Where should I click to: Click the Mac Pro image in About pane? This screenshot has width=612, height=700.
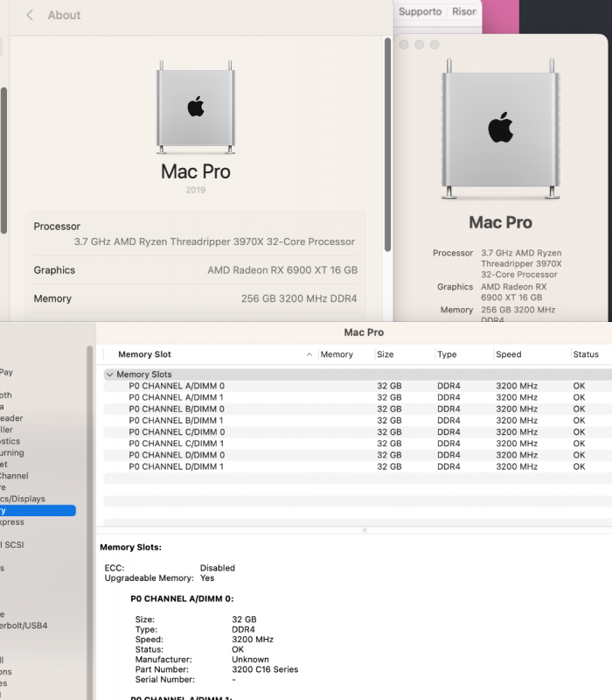pyautogui.click(x=196, y=107)
